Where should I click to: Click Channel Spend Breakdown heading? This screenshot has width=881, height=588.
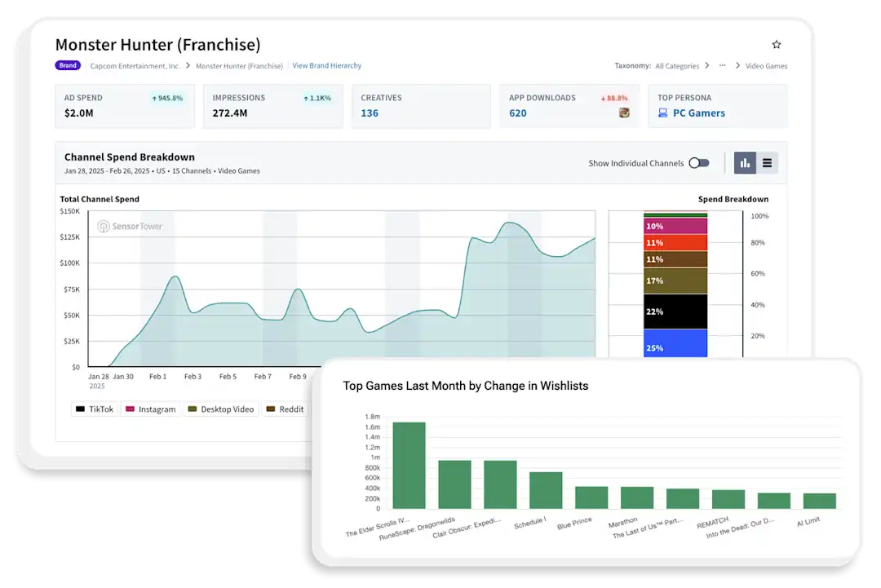[130, 157]
